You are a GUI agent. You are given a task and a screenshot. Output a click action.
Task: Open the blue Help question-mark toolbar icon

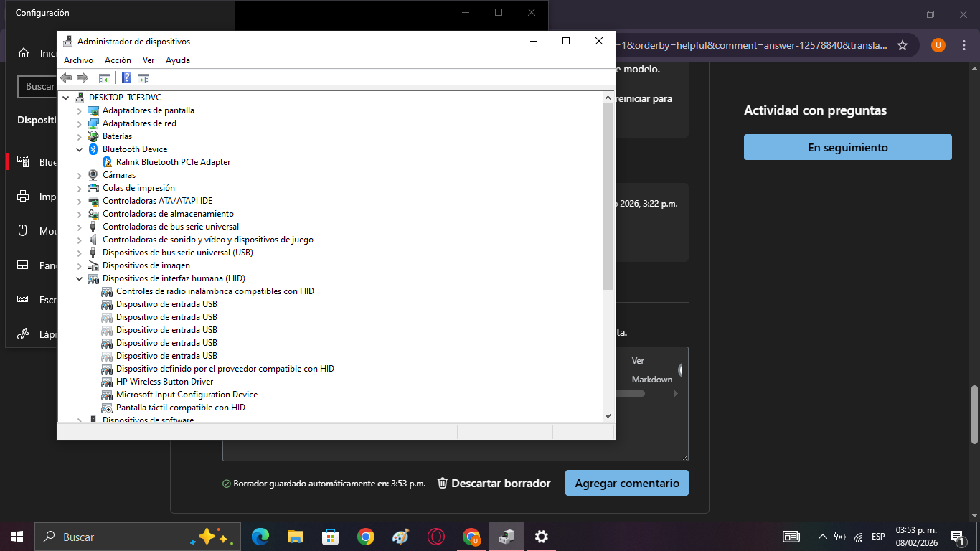126,77
